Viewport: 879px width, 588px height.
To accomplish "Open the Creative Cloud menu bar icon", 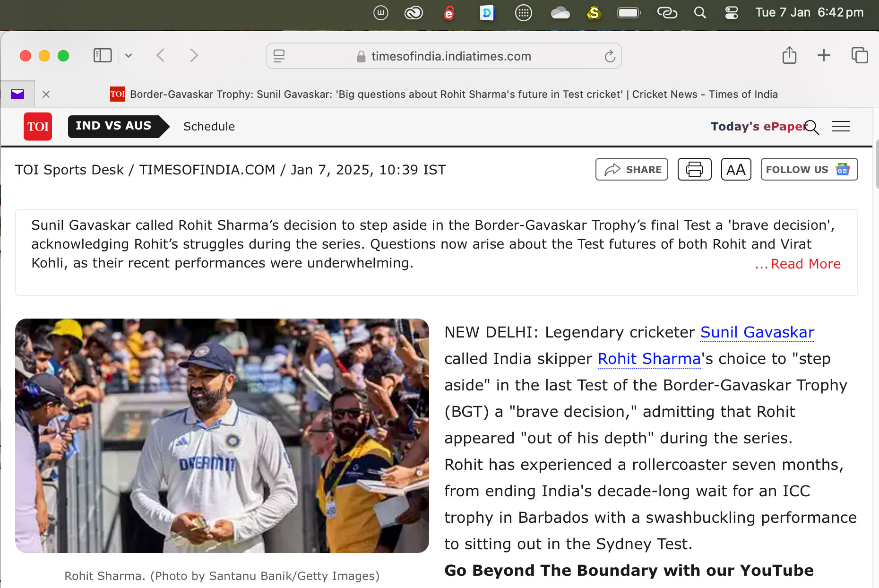I will (x=414, y=13).
